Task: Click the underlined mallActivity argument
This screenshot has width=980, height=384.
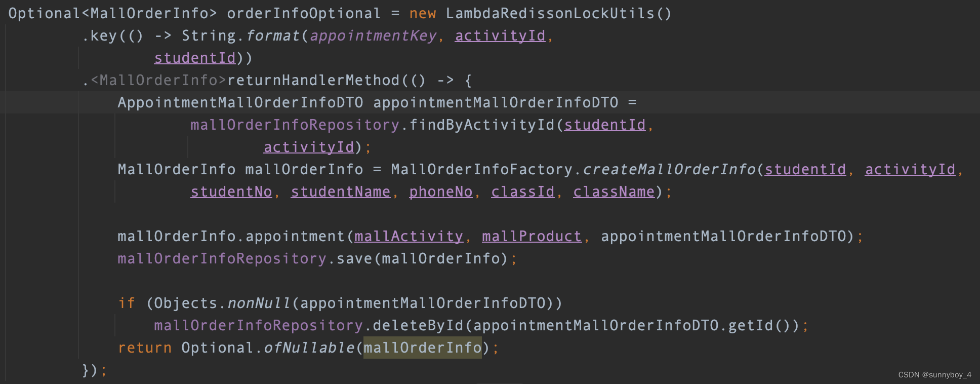Action: [409, 236]
